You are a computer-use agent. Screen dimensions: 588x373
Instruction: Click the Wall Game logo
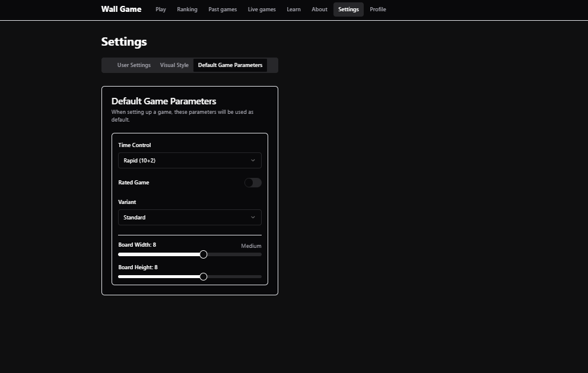pyautogui.click(x=121, y=9)
